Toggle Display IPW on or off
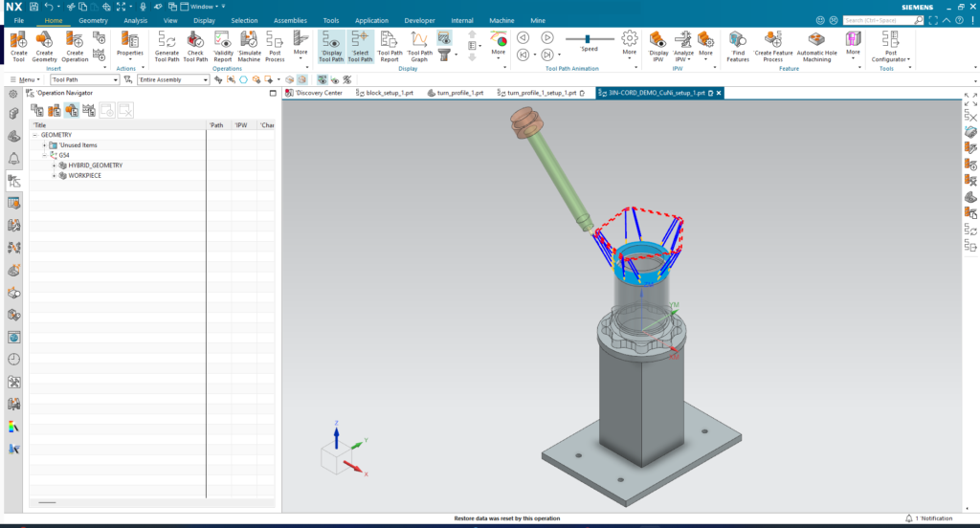 (x=658, y=45)
